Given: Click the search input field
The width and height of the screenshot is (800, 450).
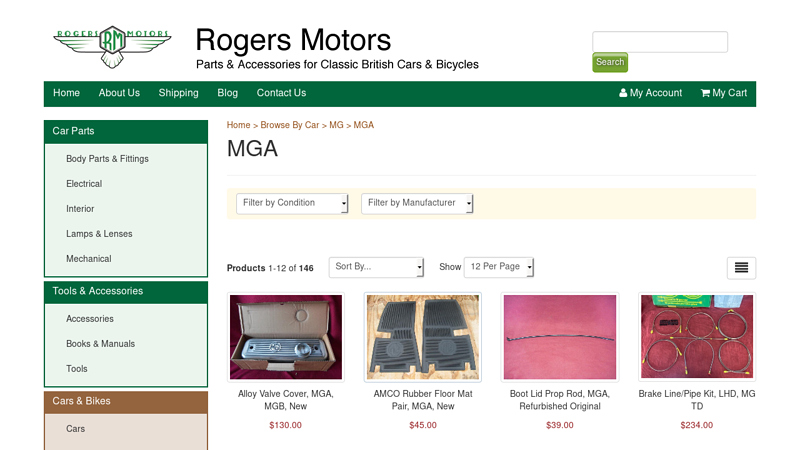Looking at the screenshot, I should click(x=660, y=42).
